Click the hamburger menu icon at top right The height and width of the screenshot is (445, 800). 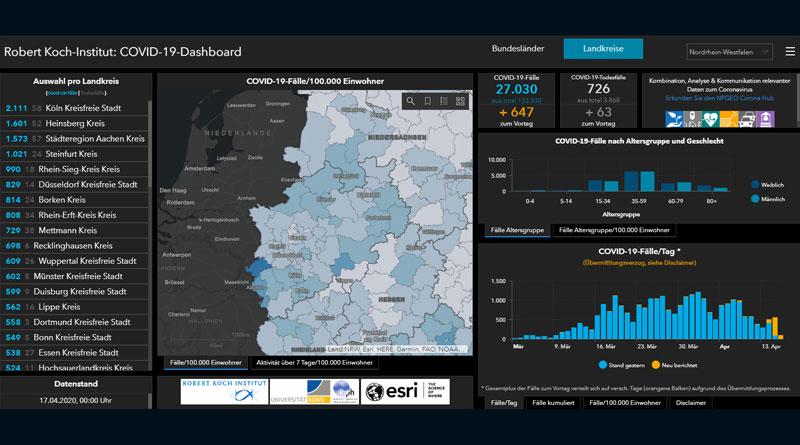[789, 51]
